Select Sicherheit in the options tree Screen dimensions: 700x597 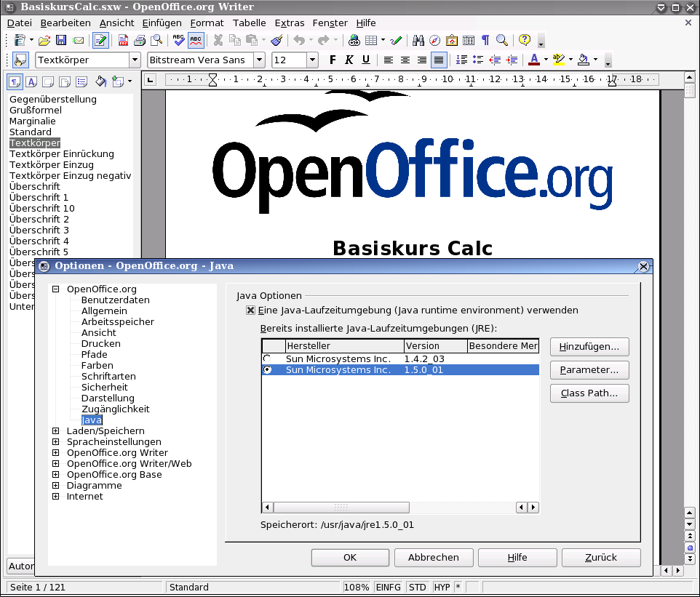pos(104,388)
